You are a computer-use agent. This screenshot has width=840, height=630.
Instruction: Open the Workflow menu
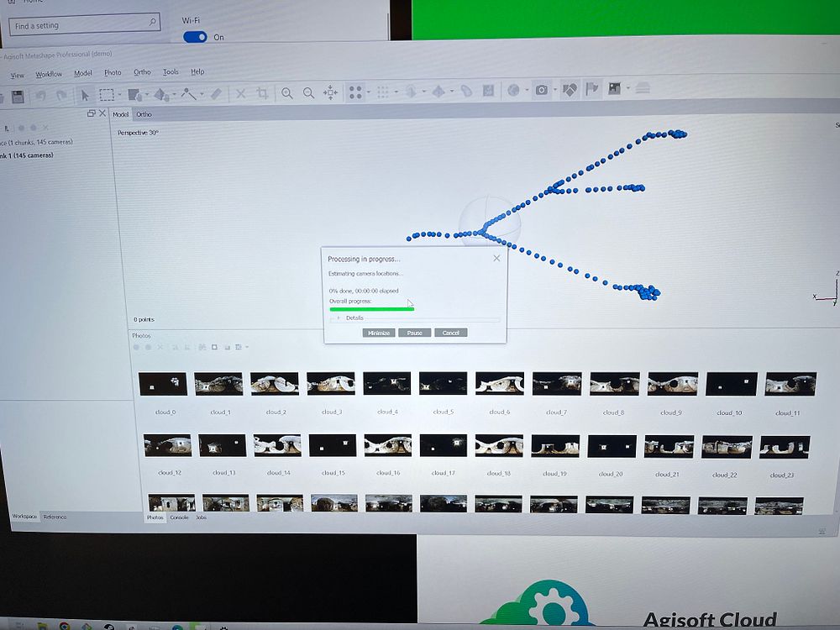49,75
